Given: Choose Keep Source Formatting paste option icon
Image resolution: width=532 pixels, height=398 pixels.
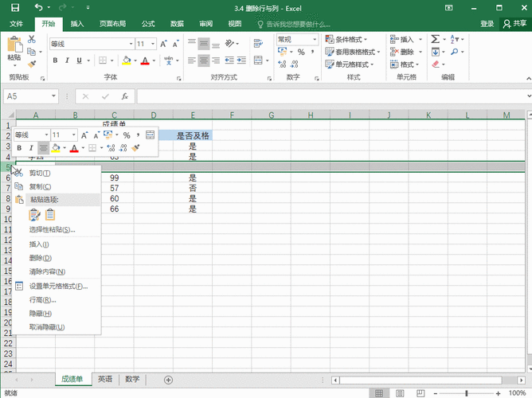Looking at the screenshot, I should click(34, 215).
